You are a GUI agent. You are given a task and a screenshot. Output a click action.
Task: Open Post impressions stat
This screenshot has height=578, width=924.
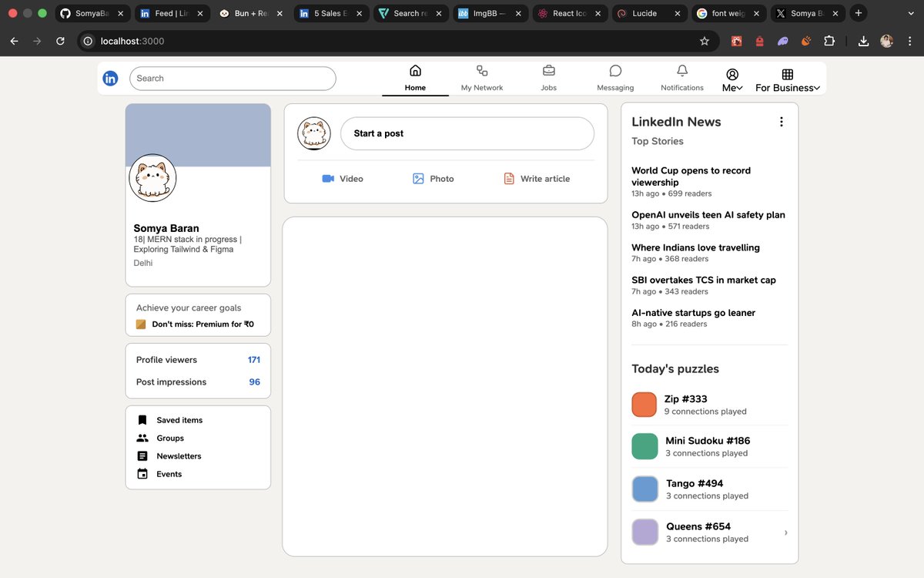198,382
